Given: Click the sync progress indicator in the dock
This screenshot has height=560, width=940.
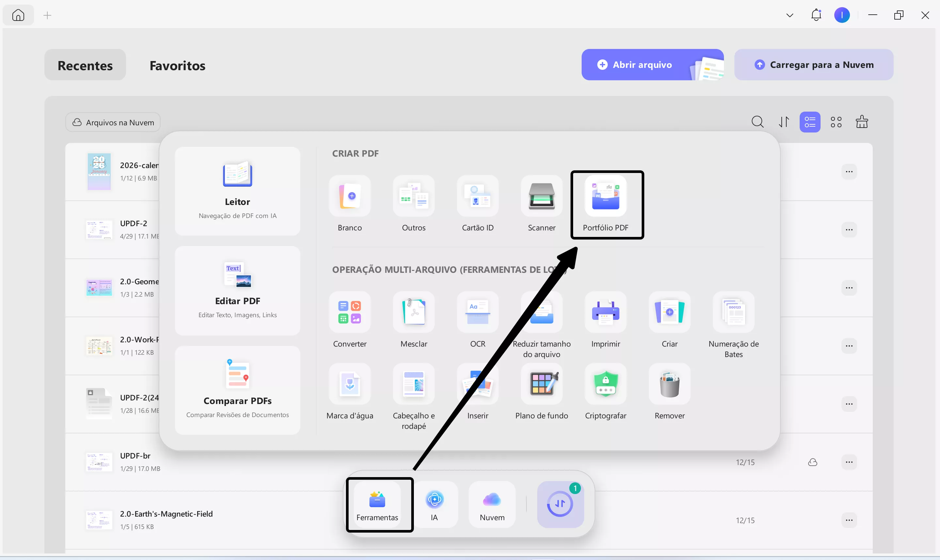Looking at the screenshot, I should [x=560, y=504].
